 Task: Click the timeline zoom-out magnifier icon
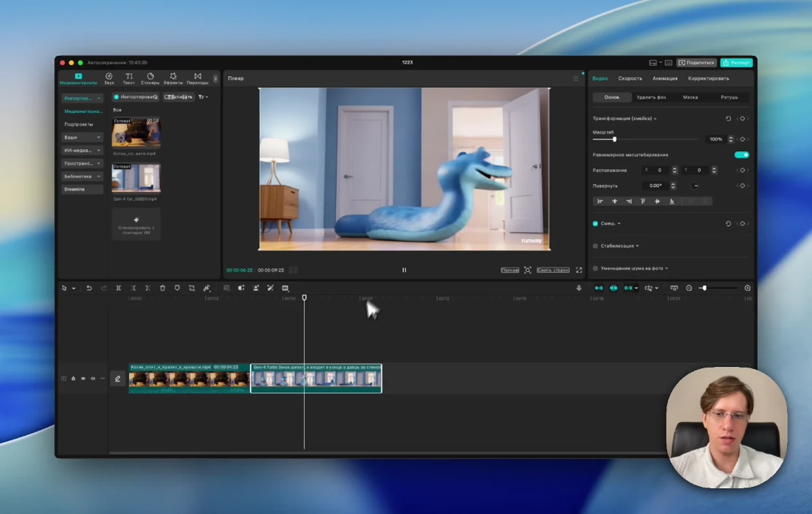tap(689, 288)
